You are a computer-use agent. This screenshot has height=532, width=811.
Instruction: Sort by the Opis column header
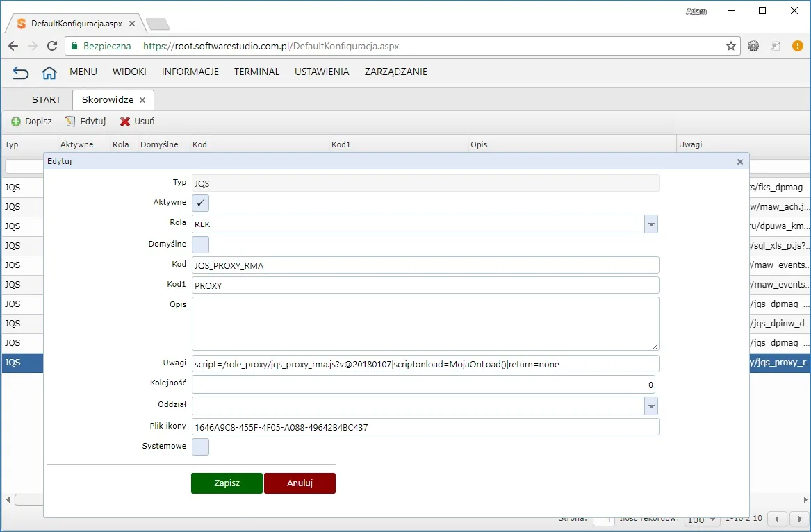click(x=572, y=144)
